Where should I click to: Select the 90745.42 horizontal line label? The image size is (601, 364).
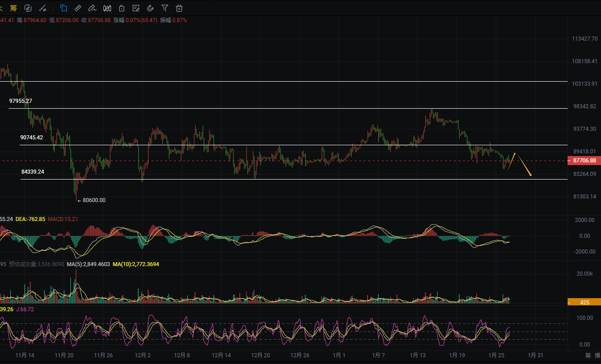pos(32,138)
